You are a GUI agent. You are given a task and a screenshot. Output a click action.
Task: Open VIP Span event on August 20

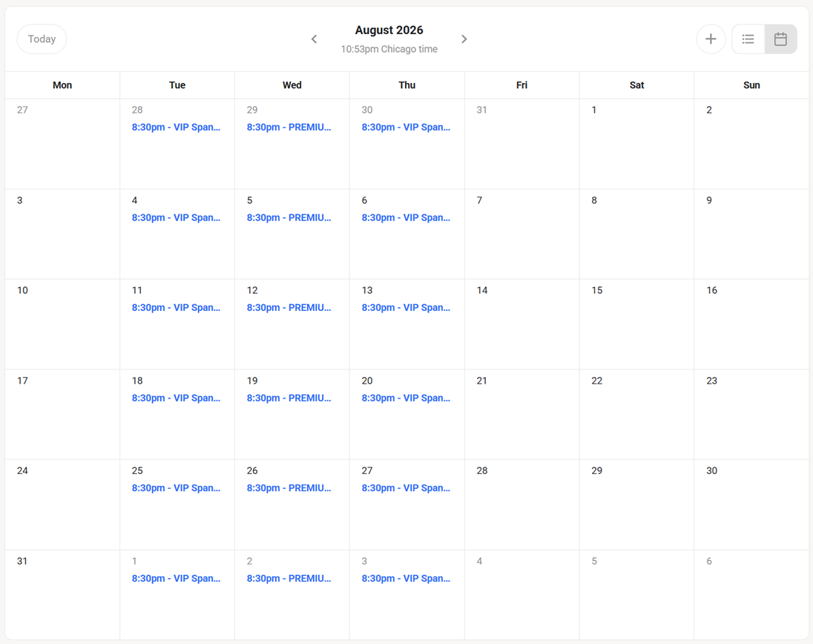406,398
